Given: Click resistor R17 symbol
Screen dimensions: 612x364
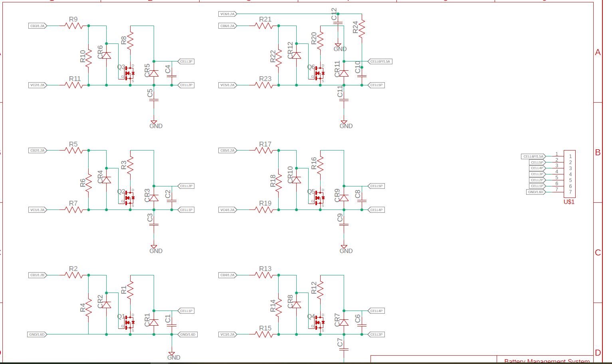Looking at the screenshot, I should tap(263, 150).
